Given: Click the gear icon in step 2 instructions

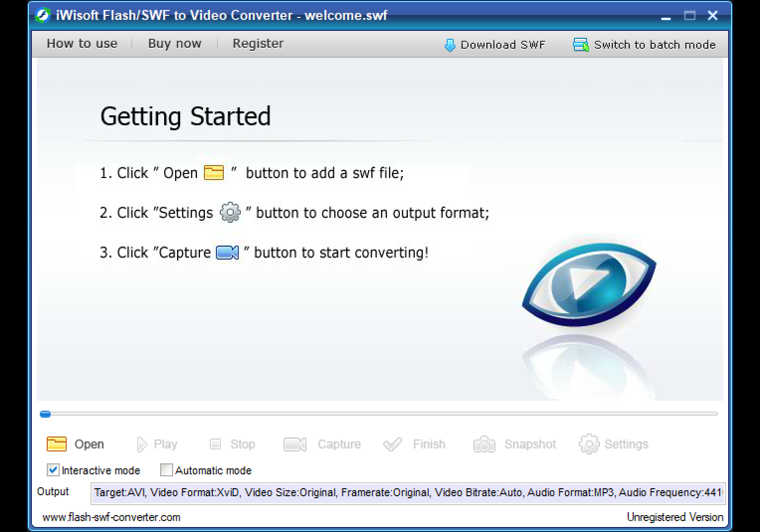Looking at the screenshot, I should 230,212.
